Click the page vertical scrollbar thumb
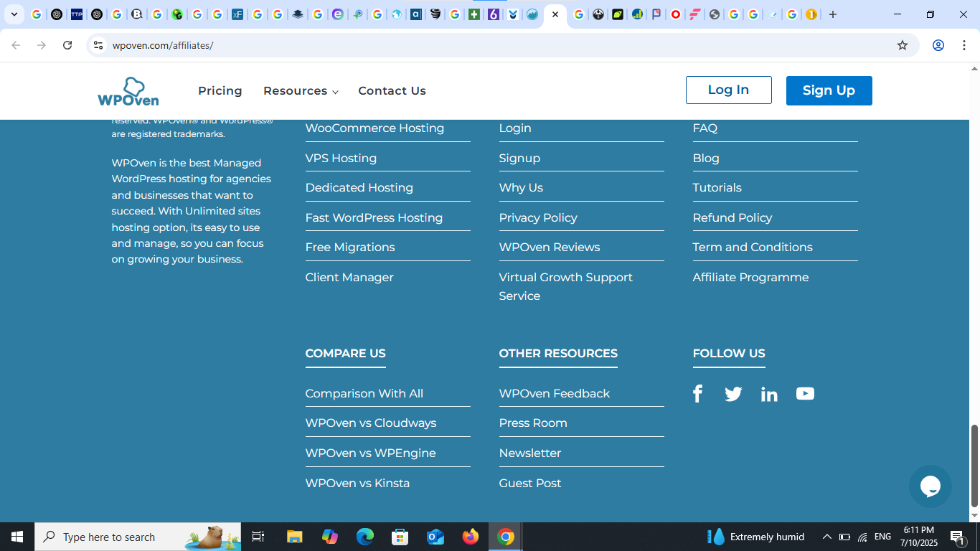Image resolution: width=980 pixels, height=551 pixels. click(974, 466)
